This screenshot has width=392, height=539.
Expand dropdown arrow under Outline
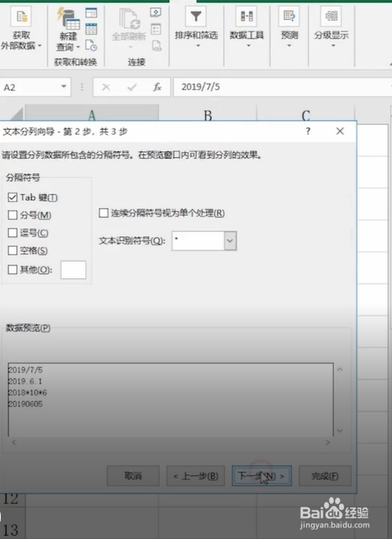[333, 46]
